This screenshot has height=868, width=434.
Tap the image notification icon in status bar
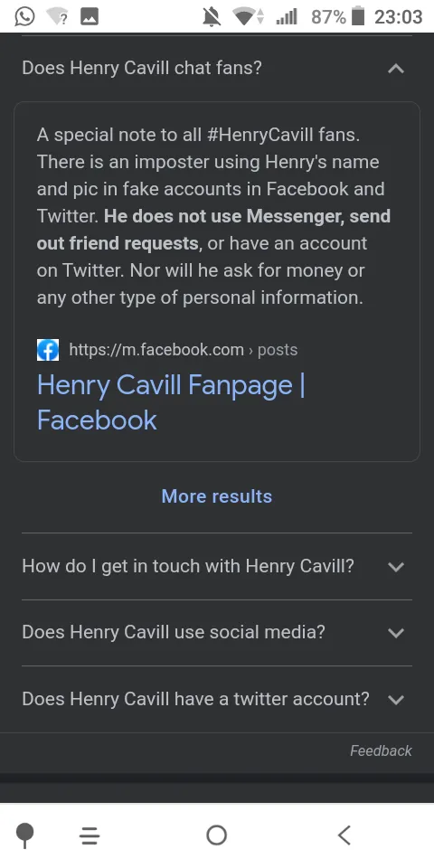click(90, 16)
